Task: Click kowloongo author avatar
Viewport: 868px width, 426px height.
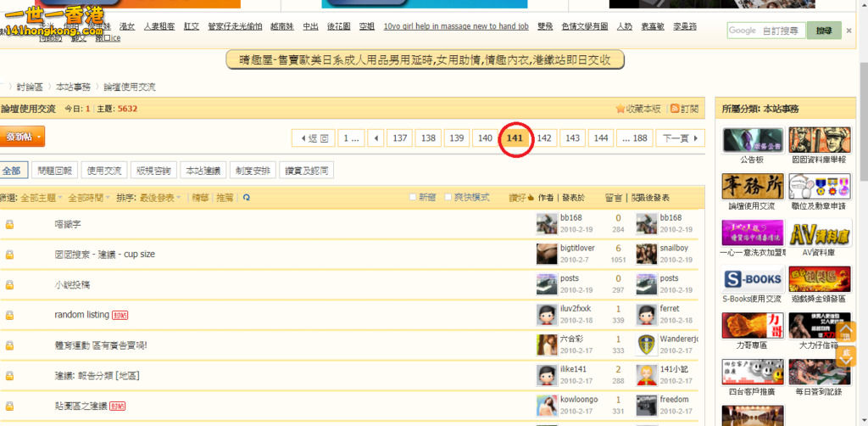Action: (x=547, y=406)
